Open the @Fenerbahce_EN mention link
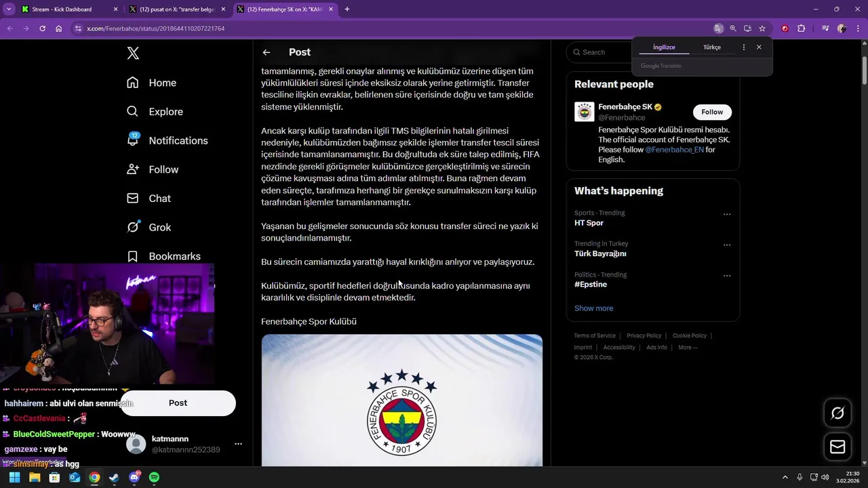This screenshot has height=488, width=868. [674, 150]
